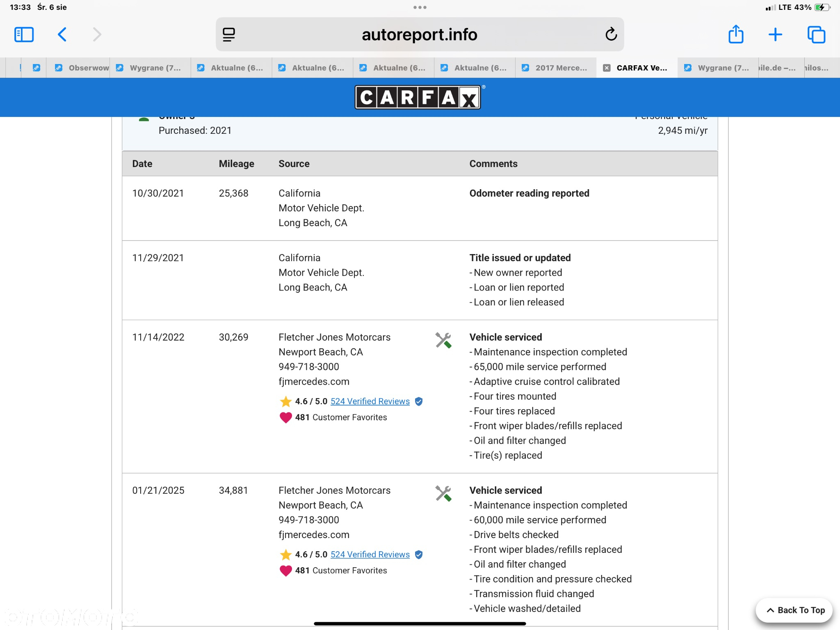This screenshot has width=840, height=630.
Task: Click verified shield badge in 11/14/2022 entry
Action: click(x=419, y=401)
